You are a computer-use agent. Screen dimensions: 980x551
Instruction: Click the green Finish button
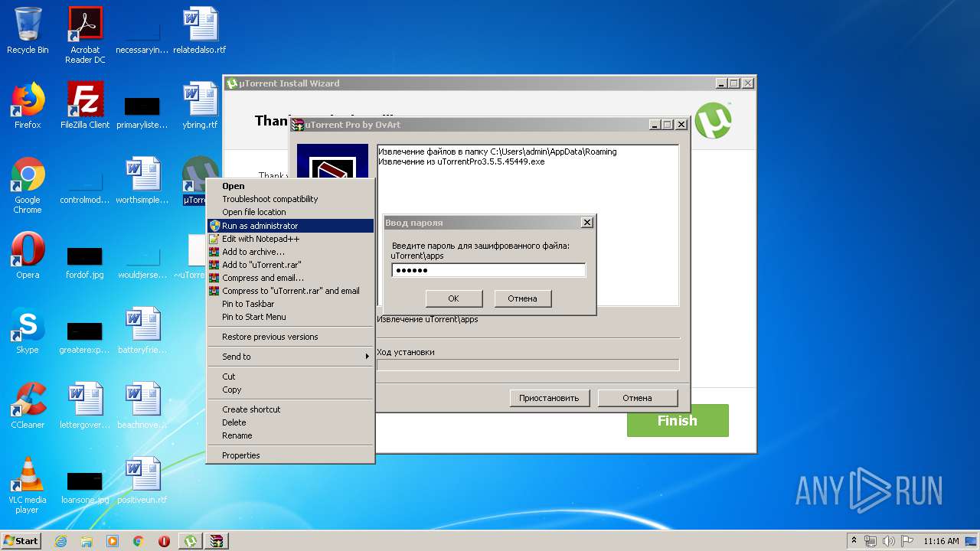click(x=678, y=421)
